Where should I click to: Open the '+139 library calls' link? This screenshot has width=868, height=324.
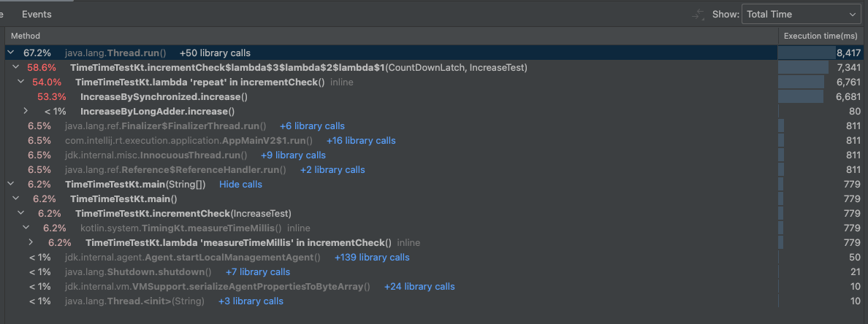point(371,257)
